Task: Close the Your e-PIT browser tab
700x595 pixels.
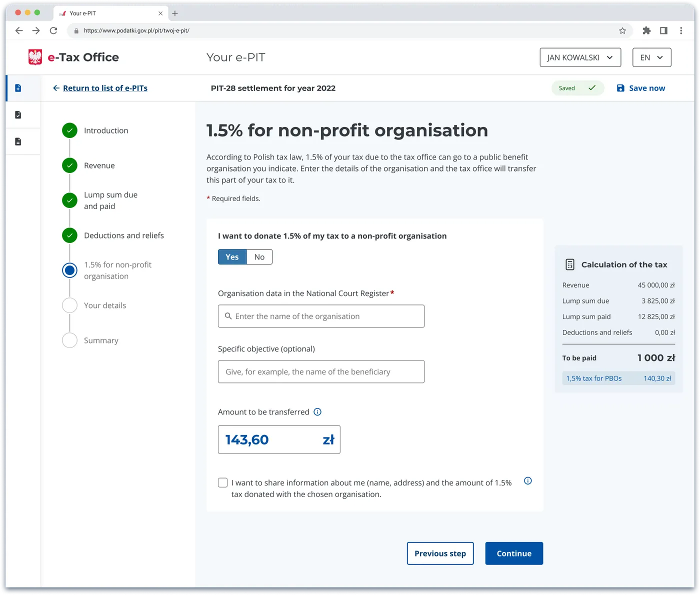Action: (160, 13)
